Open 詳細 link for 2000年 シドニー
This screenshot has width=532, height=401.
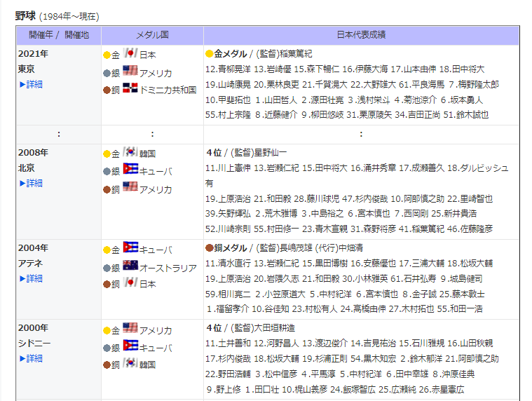[31, 358]
